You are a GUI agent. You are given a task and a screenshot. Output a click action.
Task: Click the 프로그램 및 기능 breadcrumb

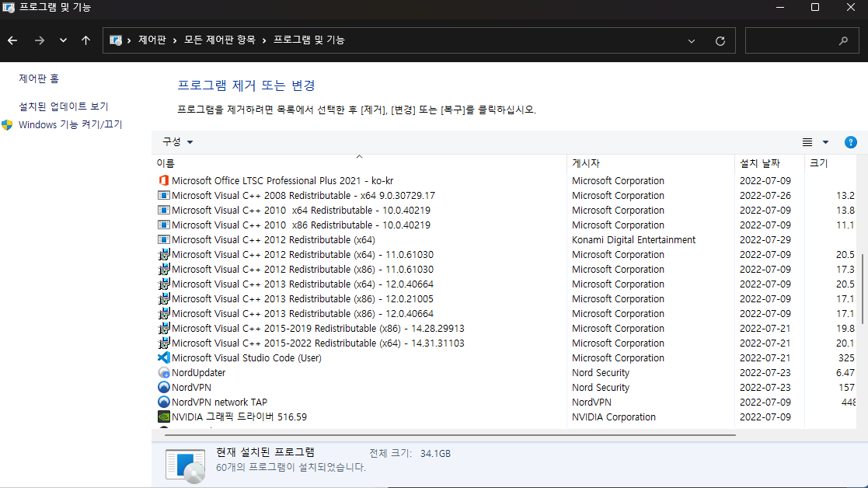tap(309, 40)
